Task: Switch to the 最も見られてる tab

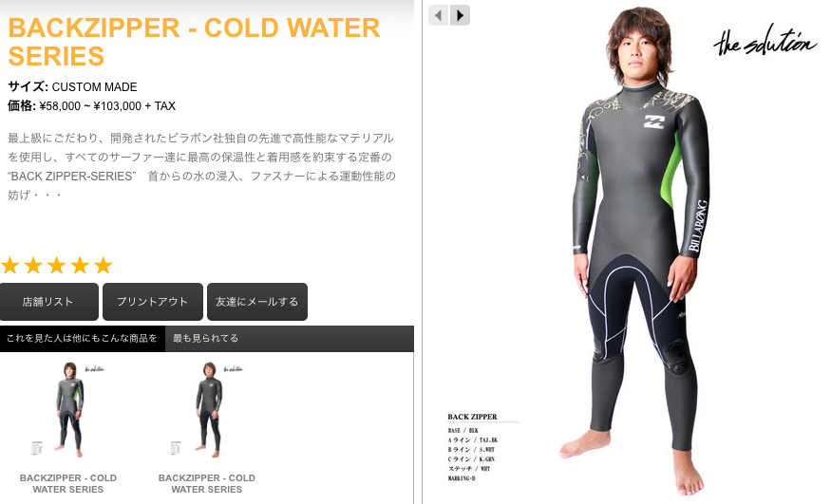Action: 206,338
